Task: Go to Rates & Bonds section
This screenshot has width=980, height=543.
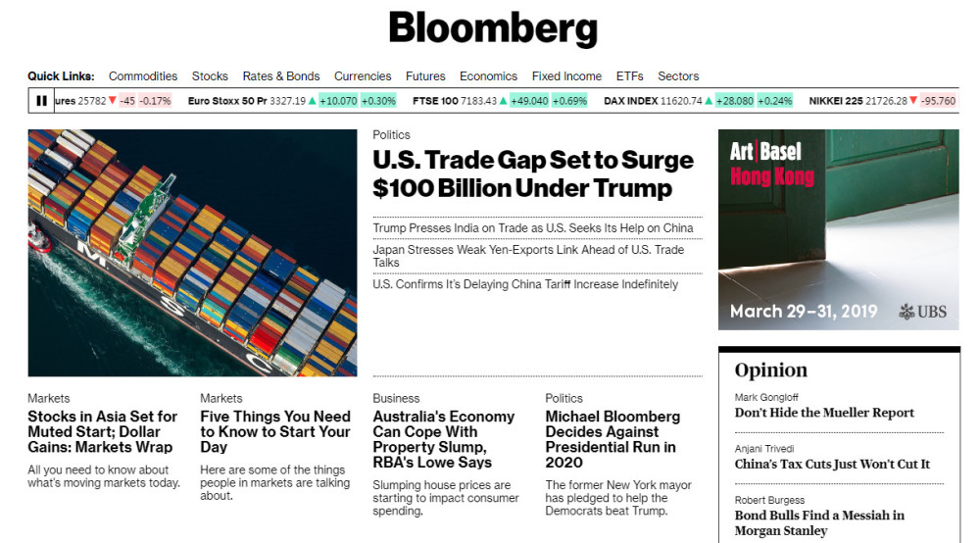Action: (281, 76)
